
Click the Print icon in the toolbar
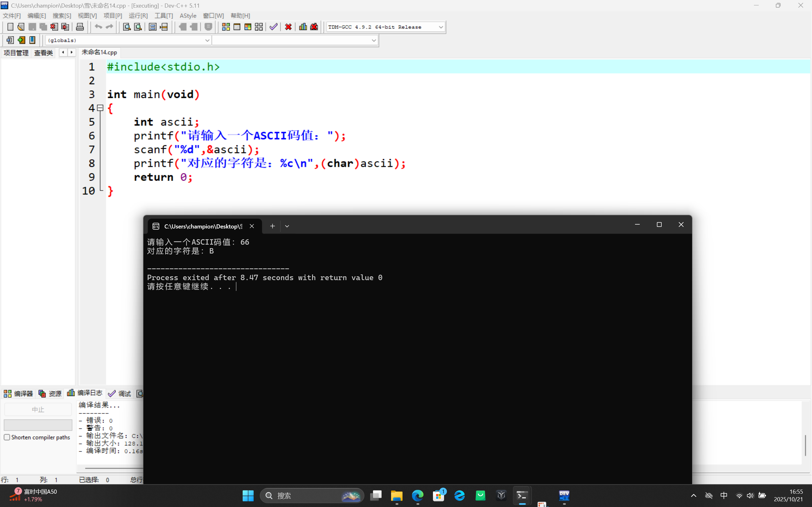pyautogui.click(x=80, y=27)
